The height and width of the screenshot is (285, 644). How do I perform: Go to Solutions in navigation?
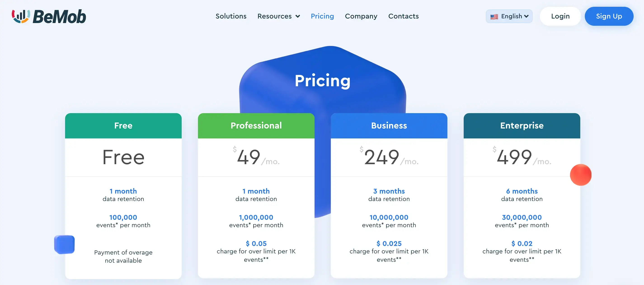[x=231, y=16]
